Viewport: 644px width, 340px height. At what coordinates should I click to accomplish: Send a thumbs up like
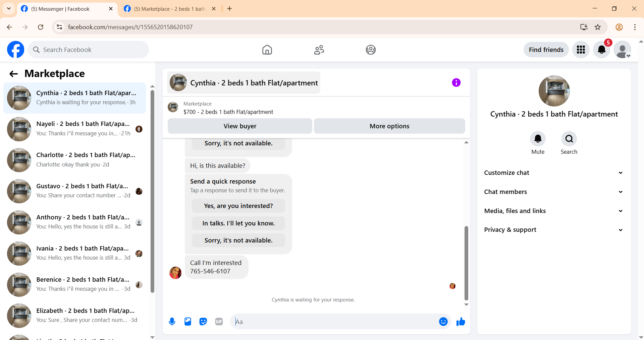pyautogui.click(x=461, y=322)
